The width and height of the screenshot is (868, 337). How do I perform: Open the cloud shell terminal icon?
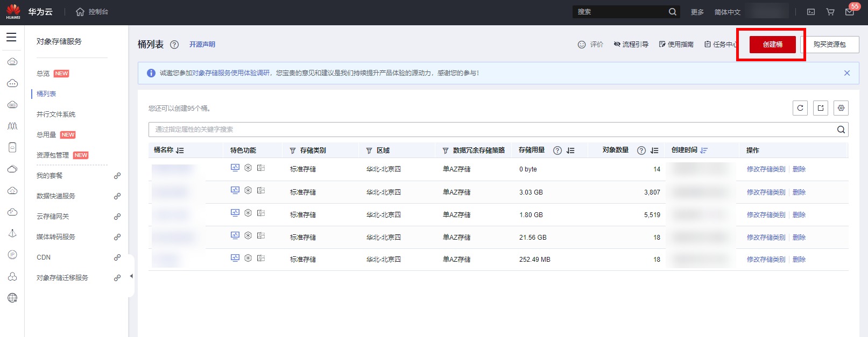[811, 12]
